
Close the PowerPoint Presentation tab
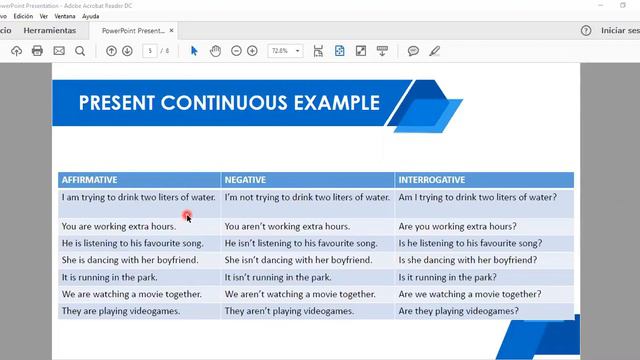click(171, 31)
